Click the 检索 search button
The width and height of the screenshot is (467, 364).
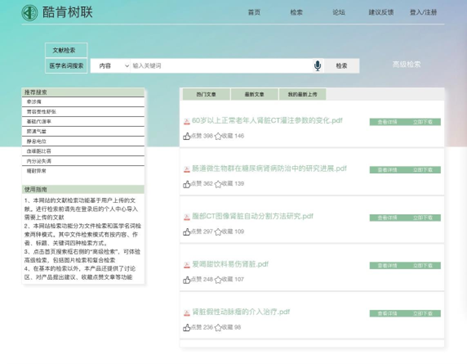[341, 66]
